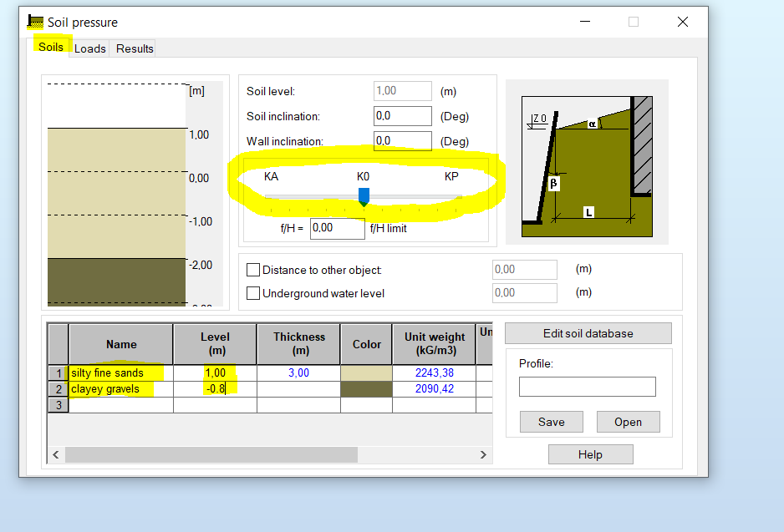784x532 pixels.
Task: Open the Help dialog
Action: coord(590,453)
